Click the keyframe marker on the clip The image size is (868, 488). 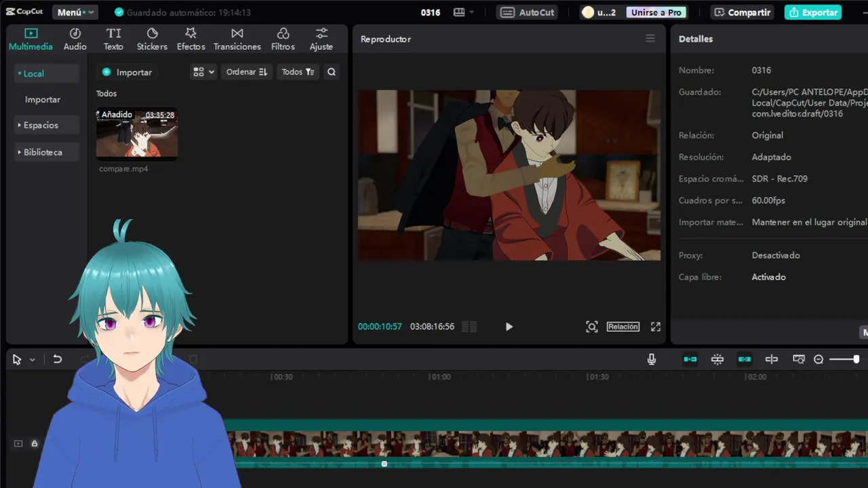[384, 464]
